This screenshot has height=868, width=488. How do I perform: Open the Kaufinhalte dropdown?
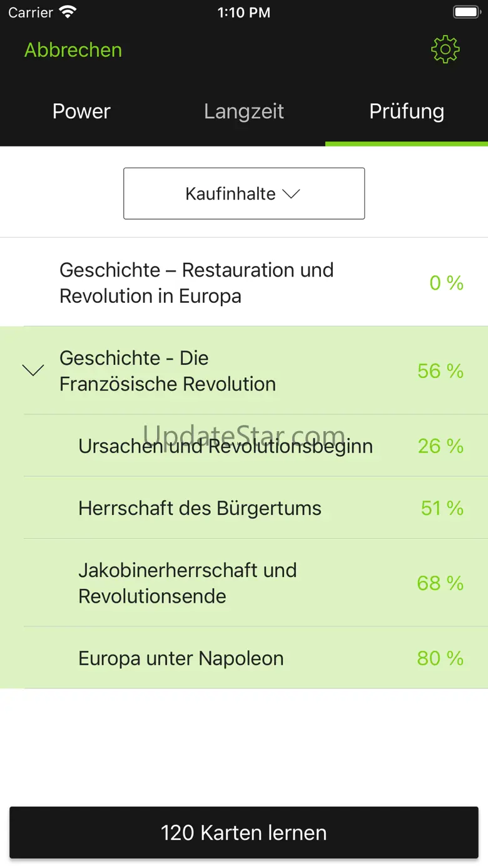[x=244, y=193]
